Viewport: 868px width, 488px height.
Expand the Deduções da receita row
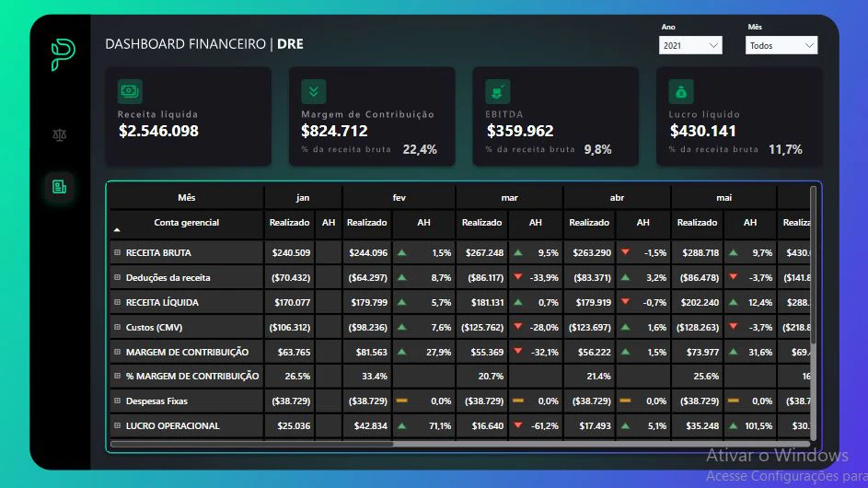(117, 277)
